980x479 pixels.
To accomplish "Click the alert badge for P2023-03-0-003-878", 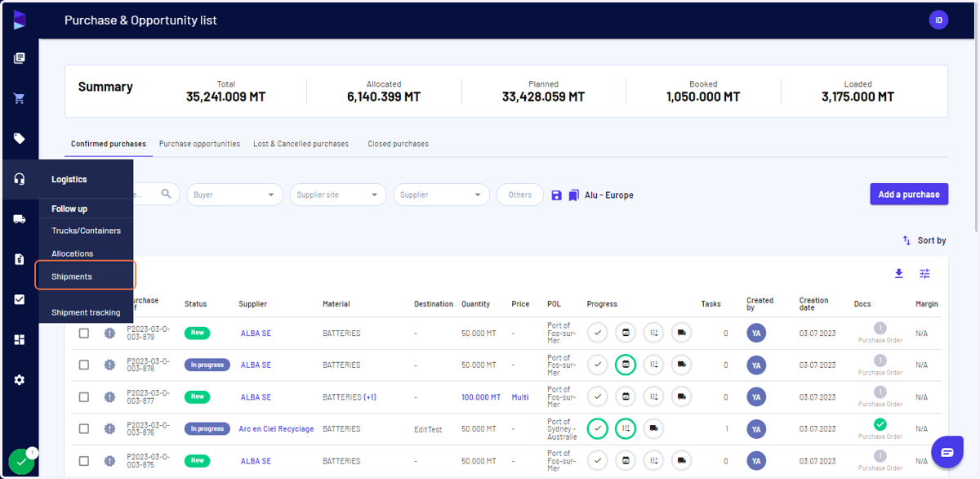I will (x=110, y=365).
